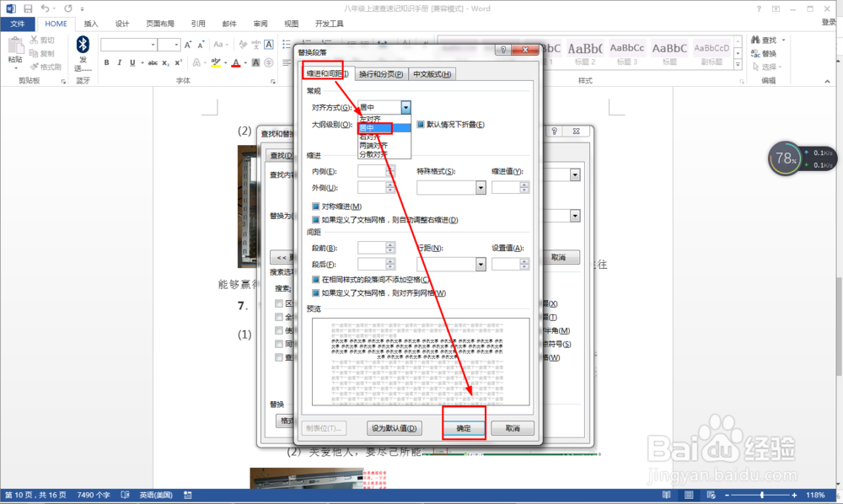The height and width of the screenshot is (504, 843).
Task: Click the 复制 (Copy) icon
Action: [40, 52]
